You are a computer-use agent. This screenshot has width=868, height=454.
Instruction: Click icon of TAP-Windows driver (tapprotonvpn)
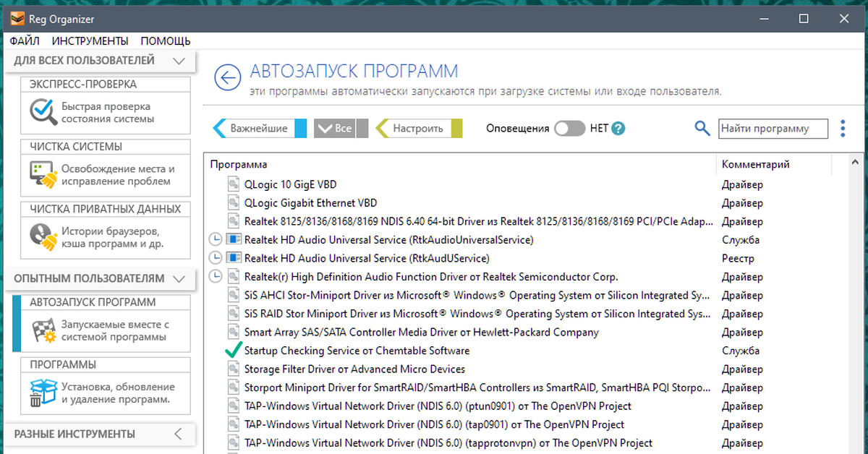(x=233, y=442)
